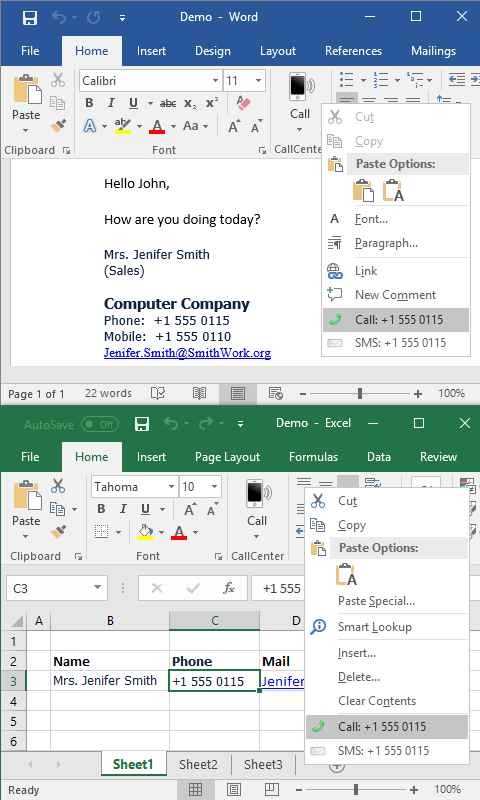Open Calibri font name dropdown in Word

(x=215, y=81)
